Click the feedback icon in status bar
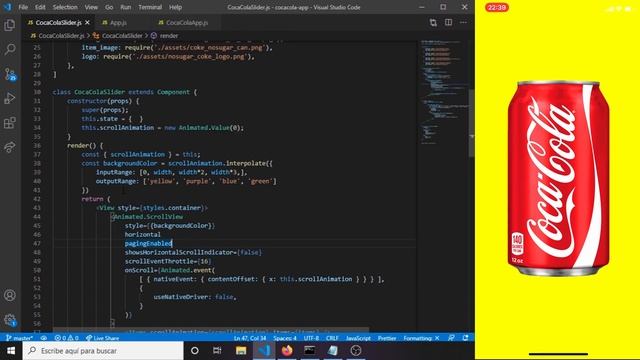 click(451, 338)
